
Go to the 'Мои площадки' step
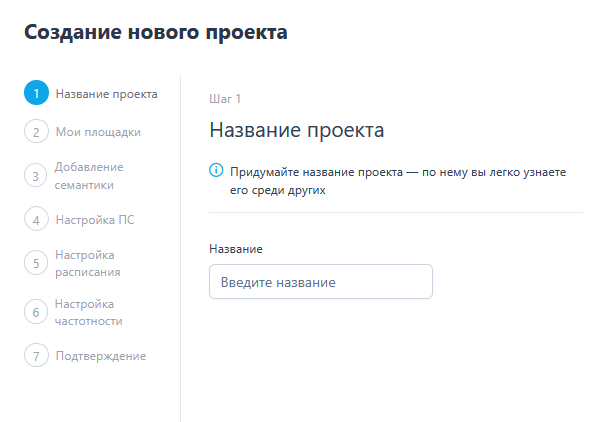[98, 131]
